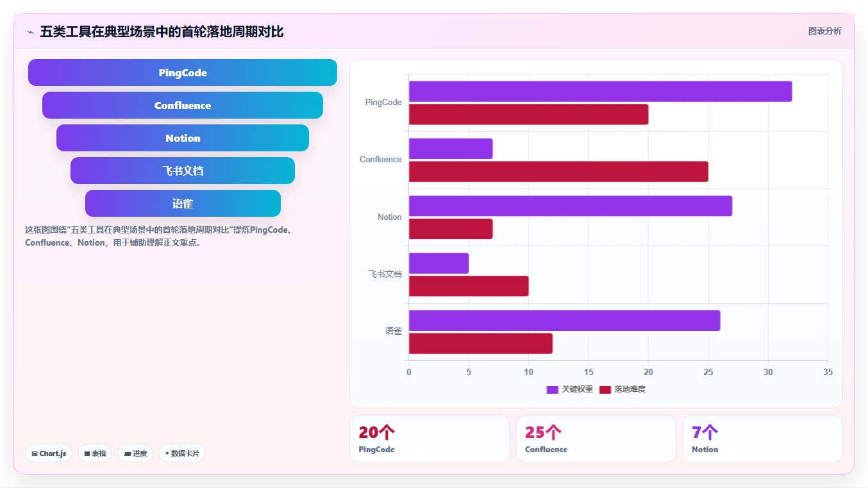This screenshot has height=488, width=868.
Task: Click 语雀 red 落地难度 bar
Action: tap(481, 344)
